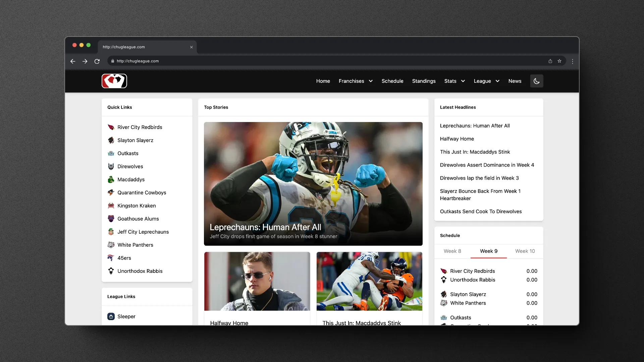
Task: Open browser three-dot menu
Action: pyautogui.click(x=573, y=61)
